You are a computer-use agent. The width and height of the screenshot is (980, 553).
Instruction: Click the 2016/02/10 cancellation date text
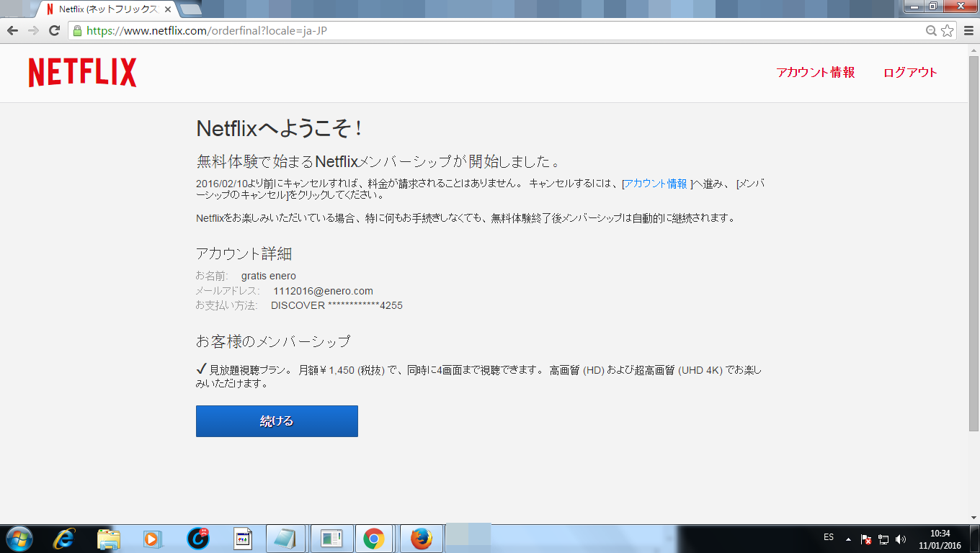pyautogui.click(x=220, y=184)
